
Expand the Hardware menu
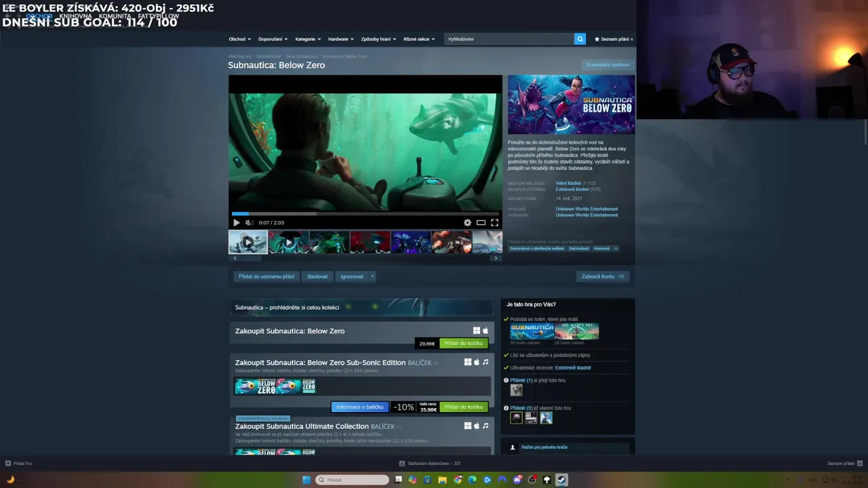[x=341, y=39]
